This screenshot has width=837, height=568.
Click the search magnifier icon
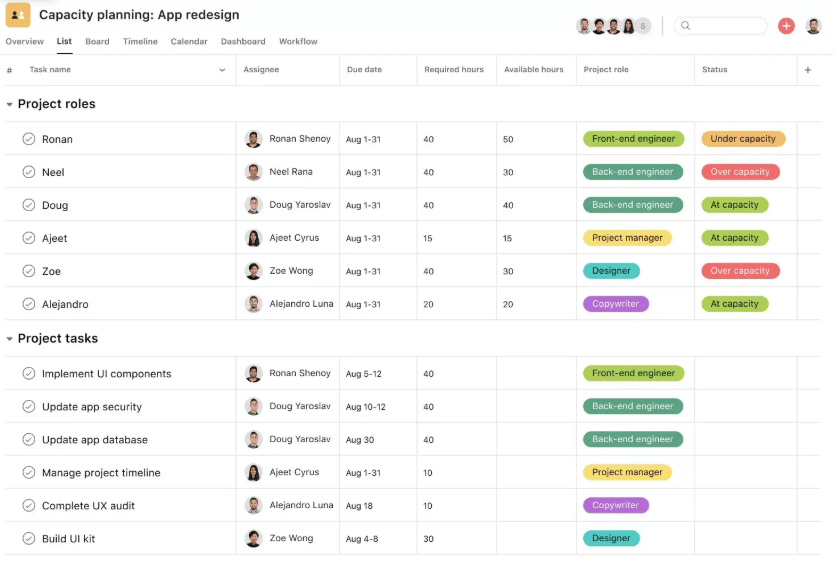(686, 26)
